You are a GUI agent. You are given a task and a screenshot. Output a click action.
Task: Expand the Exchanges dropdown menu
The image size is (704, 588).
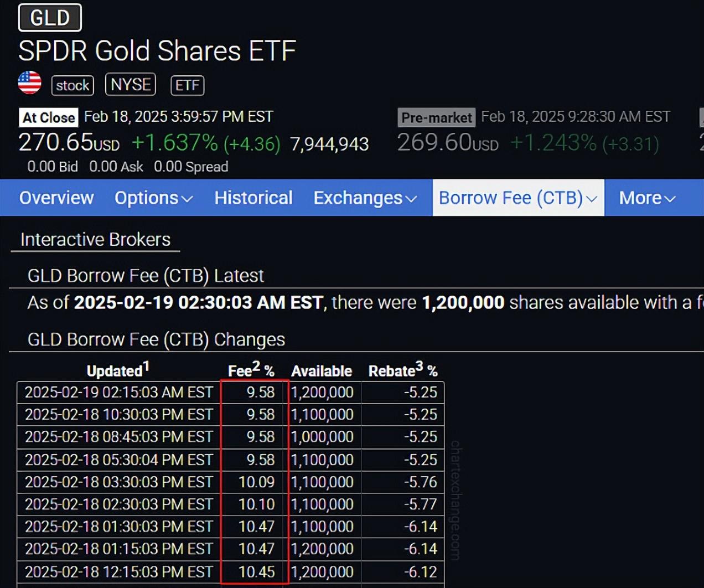[365, 198]
